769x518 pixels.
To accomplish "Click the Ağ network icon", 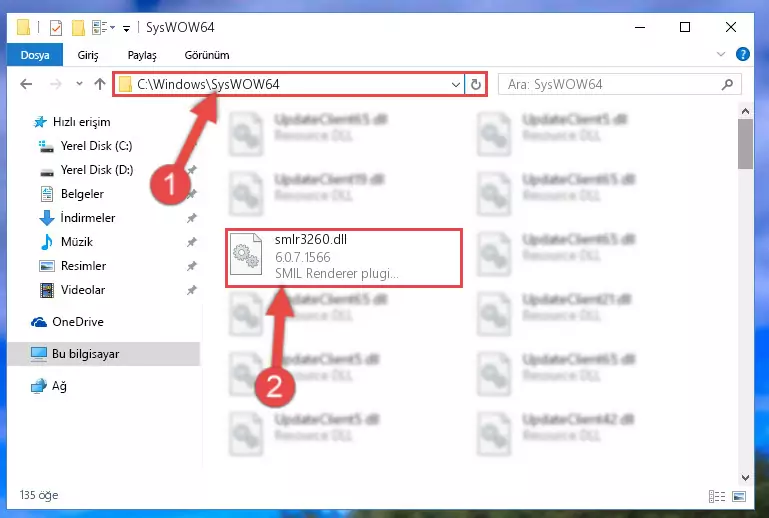I will pyautogui.click(x=39, y=387).
